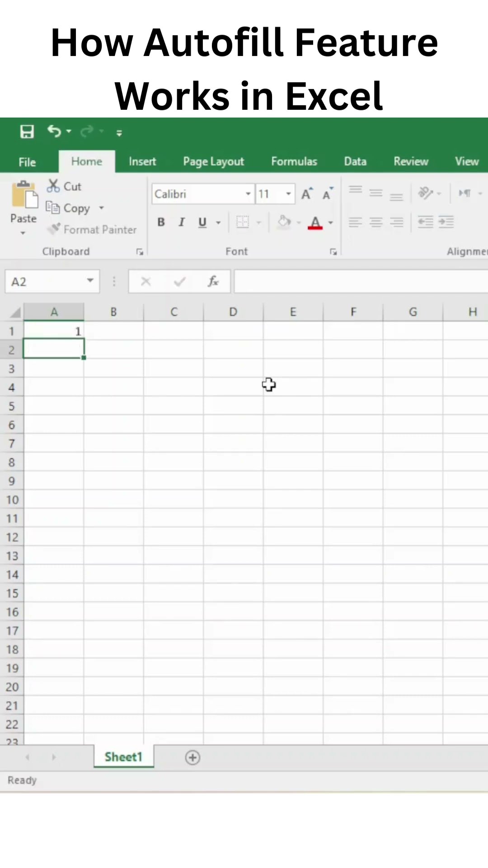
Task: Click the Select All corner triangle
Action: (x=15, y=312)
